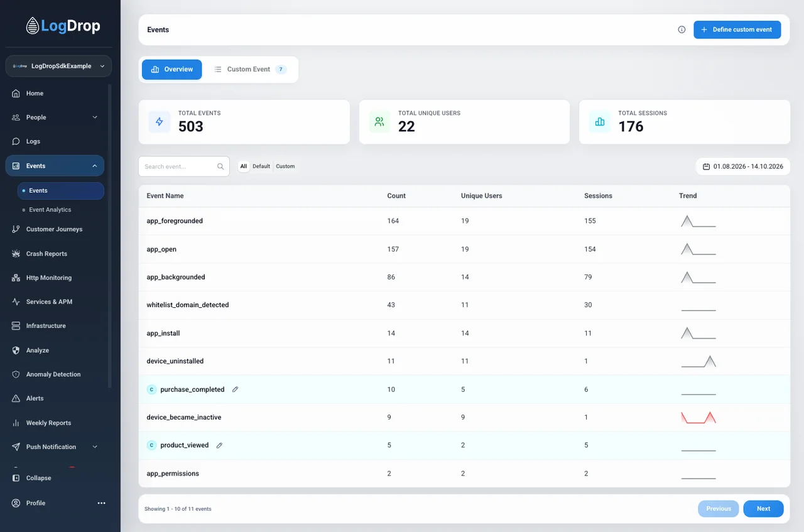The image size is (804, 532).
Task: Open Events submenu item
Action: pos(61,190)
